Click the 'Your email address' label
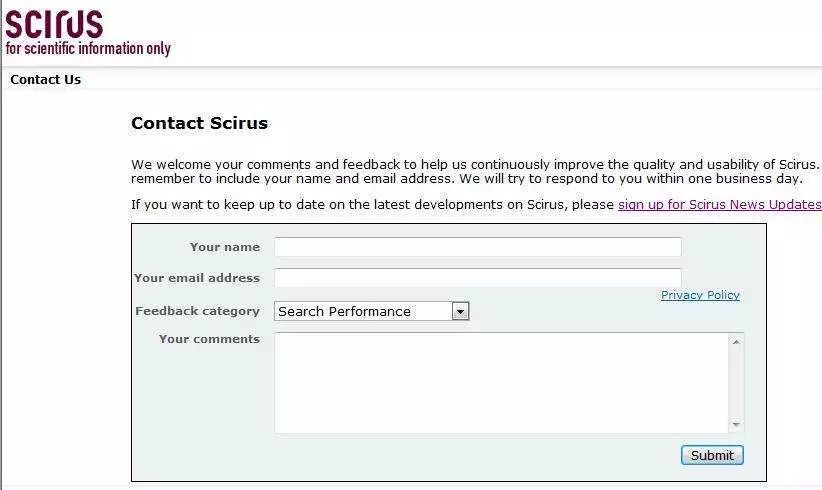The height and width of the screenshot is (490, 822). (197, 278)
